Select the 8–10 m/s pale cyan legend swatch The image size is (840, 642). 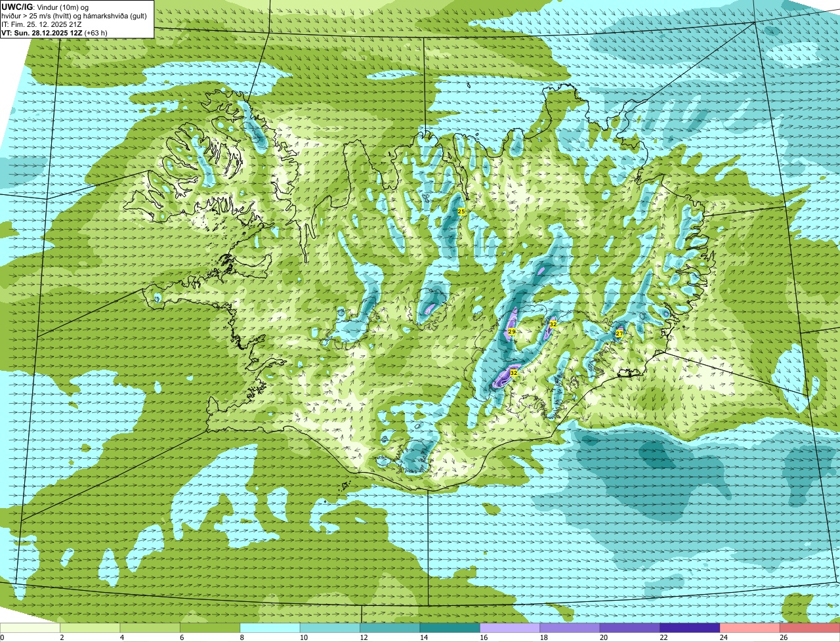pos(270,628)
